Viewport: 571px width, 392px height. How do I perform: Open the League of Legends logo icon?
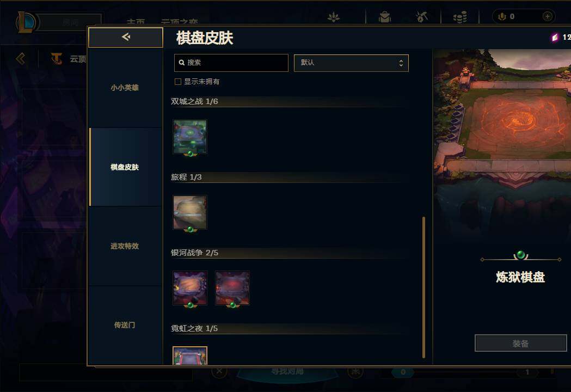pyautogui.click(x=26, y=22)
